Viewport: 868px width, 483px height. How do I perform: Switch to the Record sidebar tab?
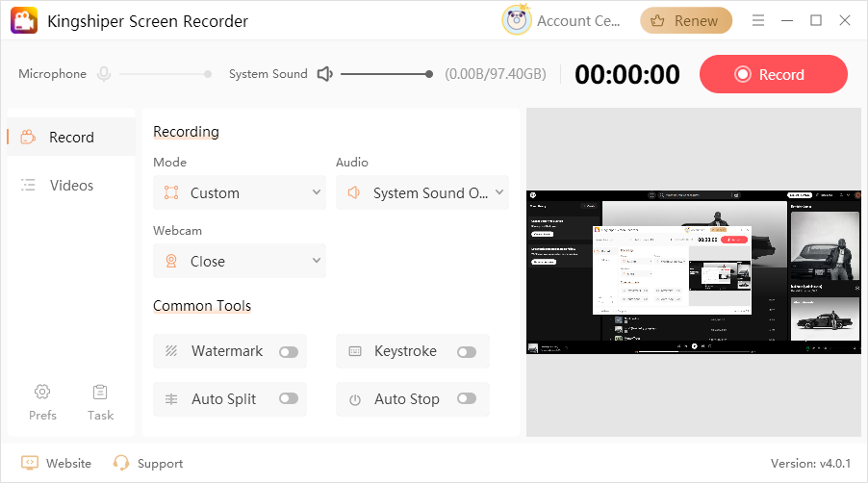[71, 137]
